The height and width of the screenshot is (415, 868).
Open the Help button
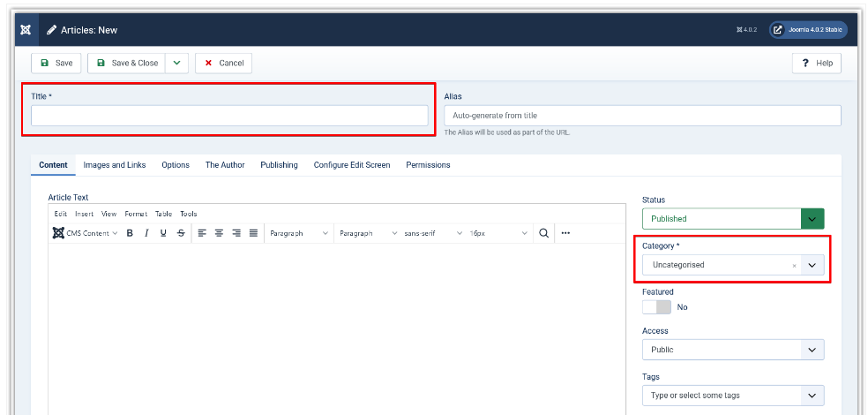[x=817, y=64]
